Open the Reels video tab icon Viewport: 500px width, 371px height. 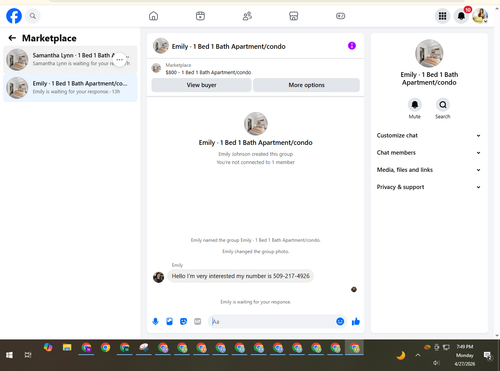(x=200, y=16)
